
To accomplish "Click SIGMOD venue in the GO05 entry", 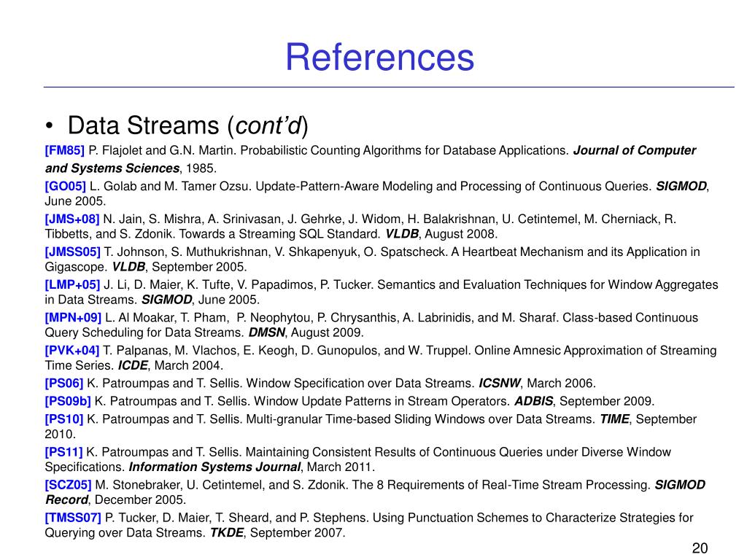I will pos(681,186).
